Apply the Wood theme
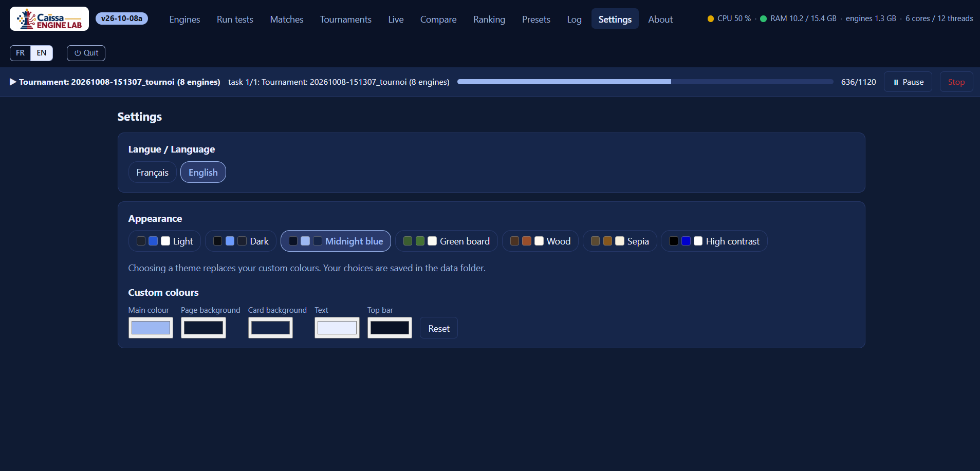Screen dimensions: 980x471 tap(540, 241)
